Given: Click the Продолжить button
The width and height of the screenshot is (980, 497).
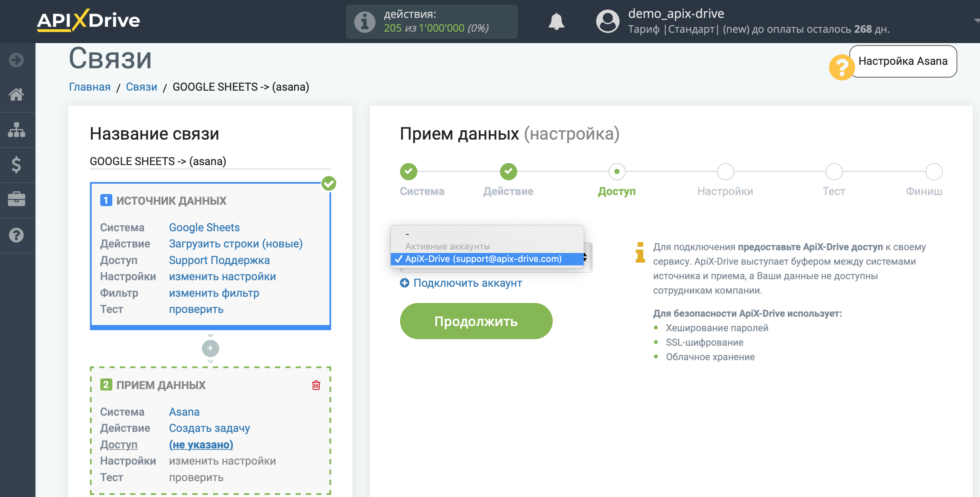Looking at the screenshot, I should (476, 321).
